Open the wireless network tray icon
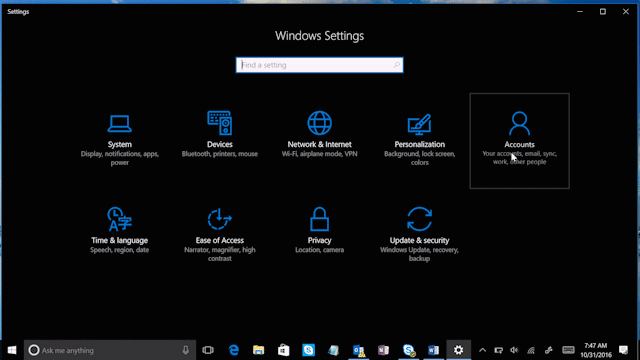Viewport: 640px width, 360px height. click(531, 350)
